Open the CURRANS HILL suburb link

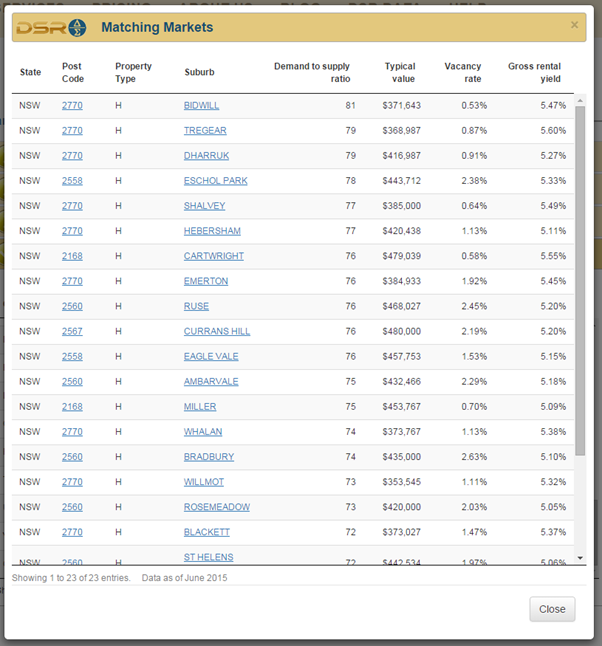[216, 331]
